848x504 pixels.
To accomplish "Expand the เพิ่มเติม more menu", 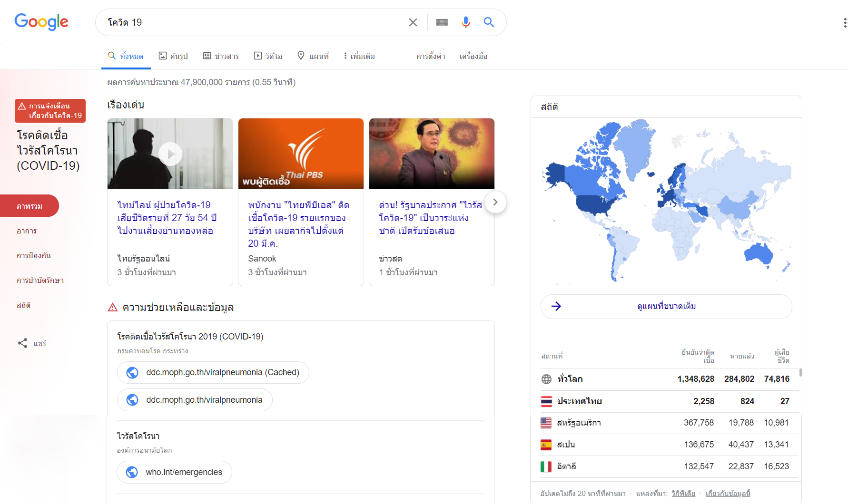I will pos(359,56).
